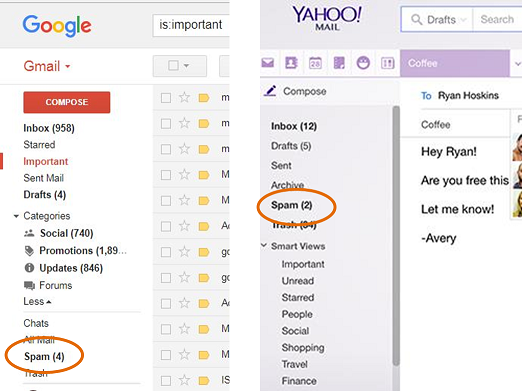Open the Yahoo contacts icon
Image resolution: width=522 pixels, height=391 pixels.
[x=291, y=63]
